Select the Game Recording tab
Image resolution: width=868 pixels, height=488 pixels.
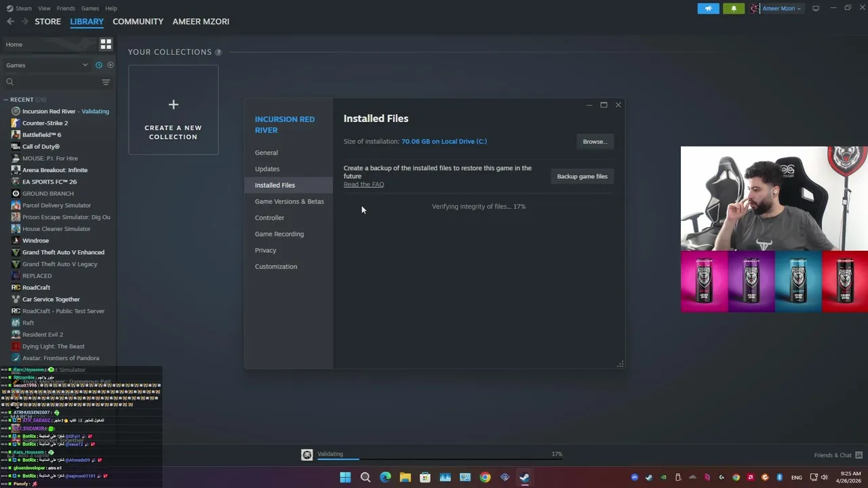click(289, 234)
